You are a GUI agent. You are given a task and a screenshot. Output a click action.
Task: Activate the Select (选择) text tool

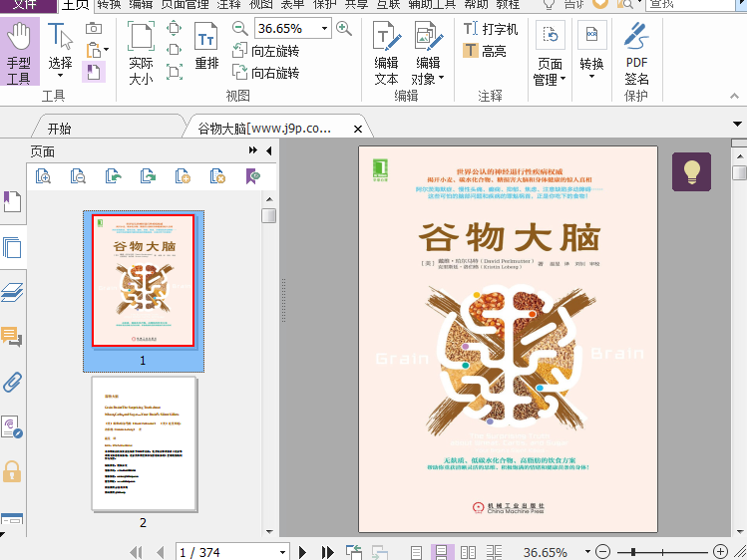[60, 51]
